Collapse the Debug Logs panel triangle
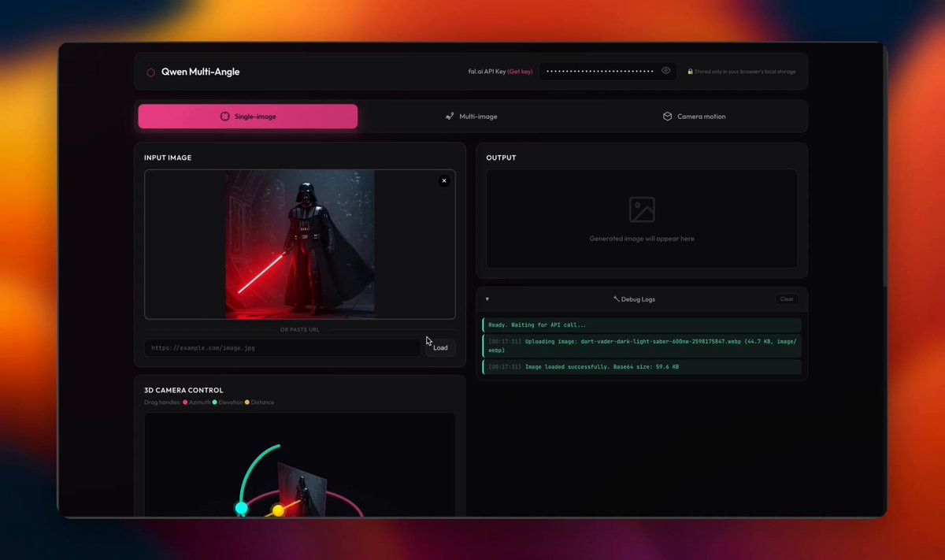 (487, 299)
